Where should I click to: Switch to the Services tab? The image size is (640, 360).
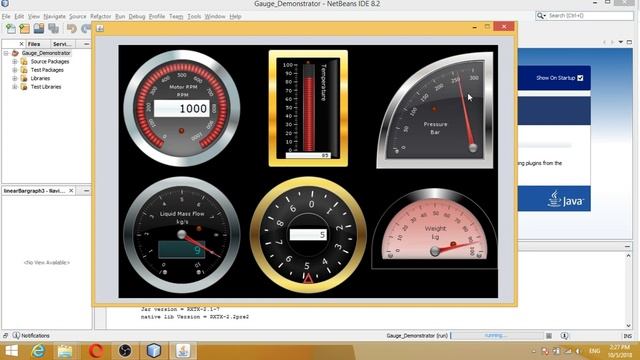click(x=62, y=44)
